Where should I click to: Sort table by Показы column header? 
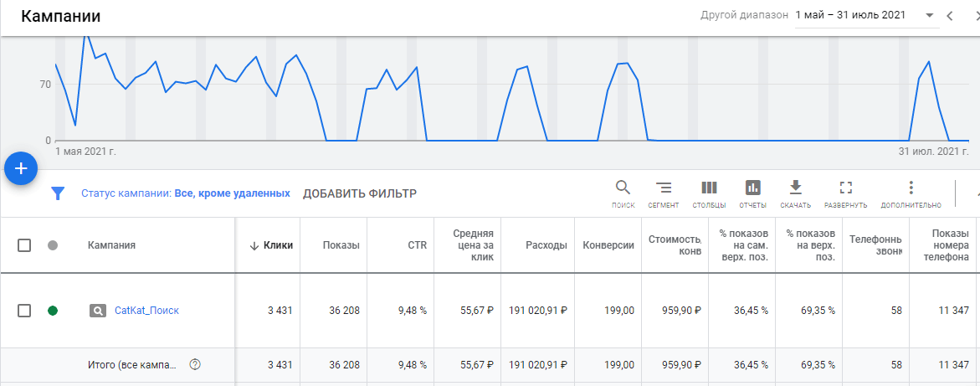(341, 245)
